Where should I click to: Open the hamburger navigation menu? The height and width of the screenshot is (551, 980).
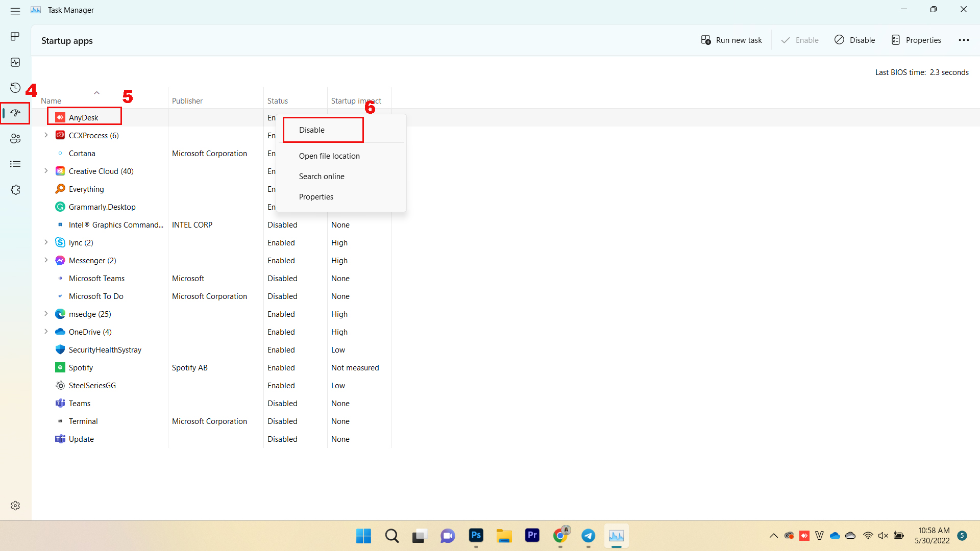[x=15, y=10]
